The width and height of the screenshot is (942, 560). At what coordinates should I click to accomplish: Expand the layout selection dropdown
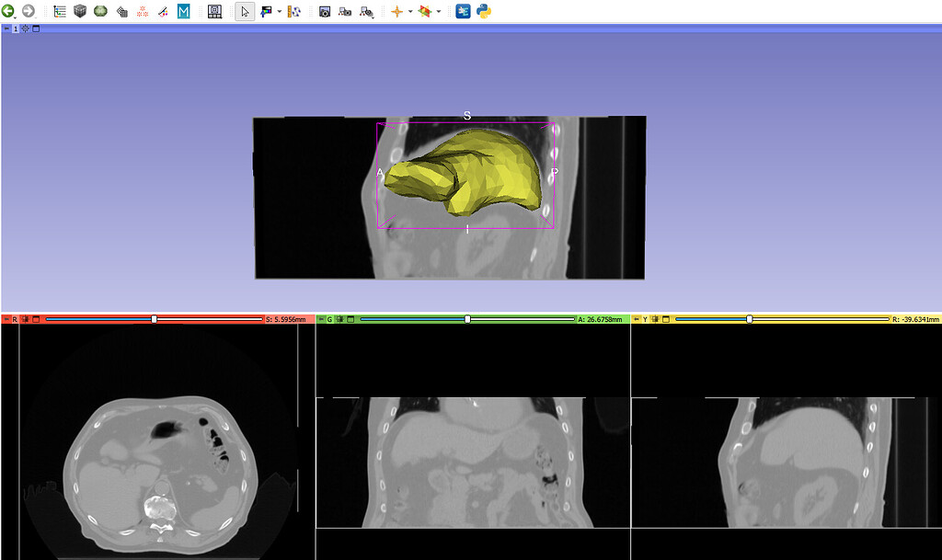214,12
